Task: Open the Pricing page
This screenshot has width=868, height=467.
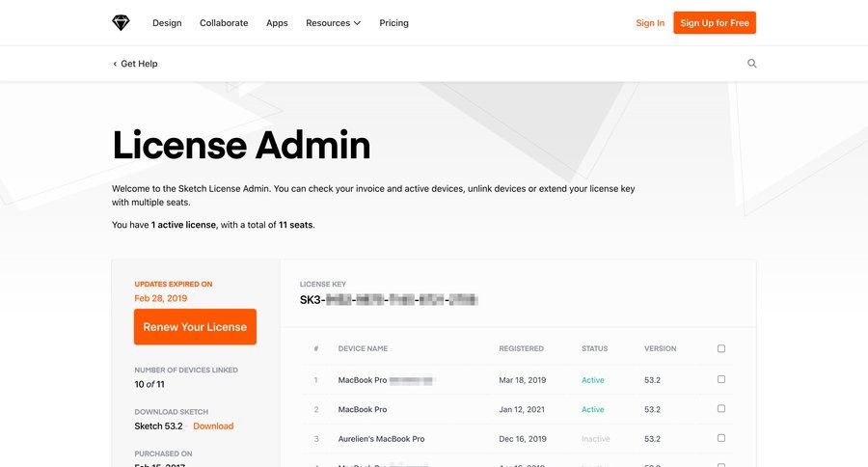Action: pyautogui.click(x=393, y=23)
